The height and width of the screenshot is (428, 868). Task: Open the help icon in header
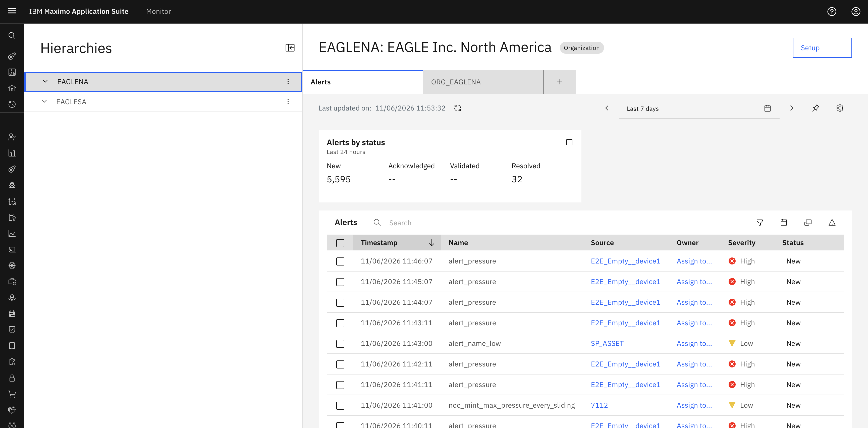click(832, 12)
